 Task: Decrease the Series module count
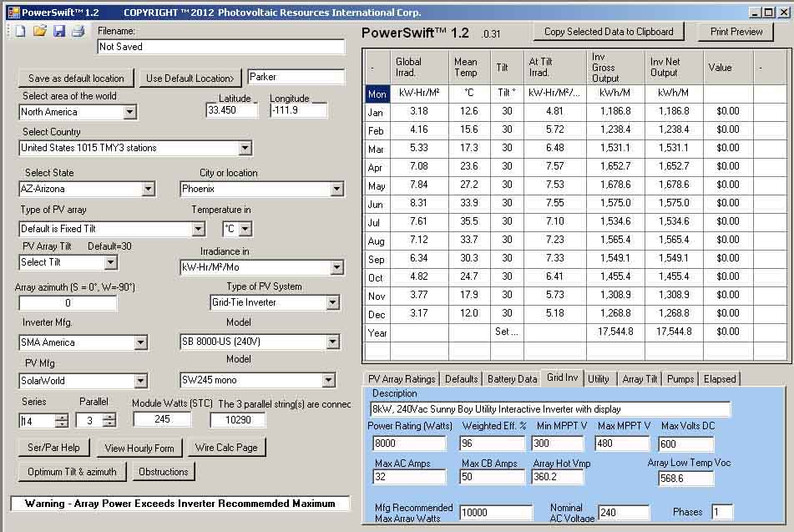62,423
